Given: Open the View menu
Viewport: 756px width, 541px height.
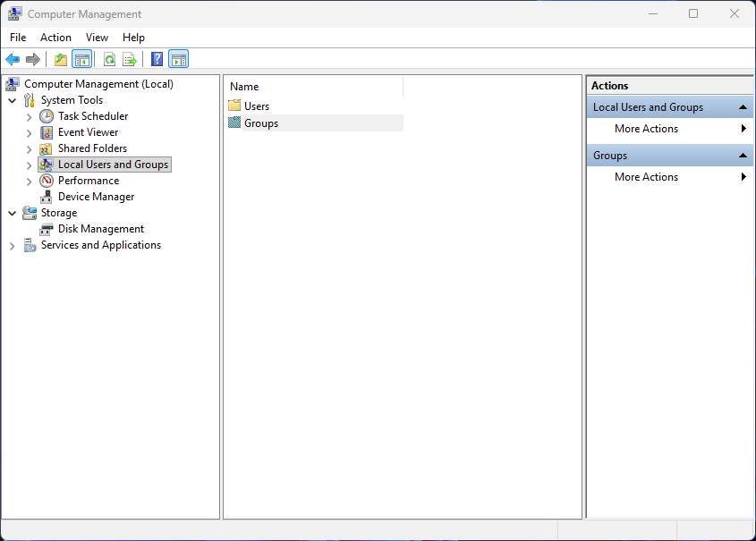Looking at the screenshot, I should point(97,38).
